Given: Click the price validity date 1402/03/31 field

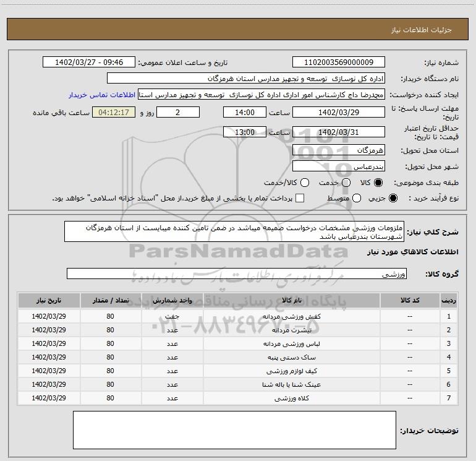Looking at the screenshot, I should (339, 132).
